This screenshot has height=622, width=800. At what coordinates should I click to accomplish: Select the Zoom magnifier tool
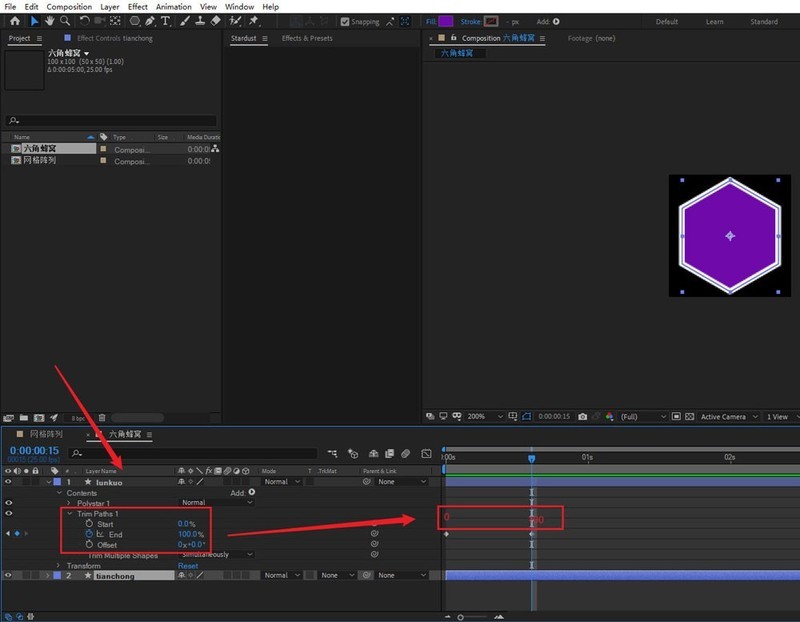pyautogui.click(x=64, y=21)
